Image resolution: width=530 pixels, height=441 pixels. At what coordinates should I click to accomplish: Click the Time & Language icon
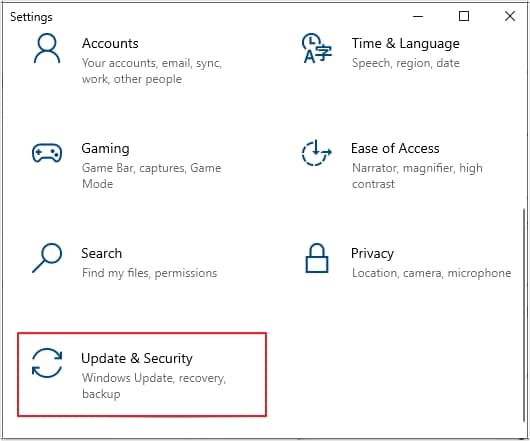(x=317, y=48)
